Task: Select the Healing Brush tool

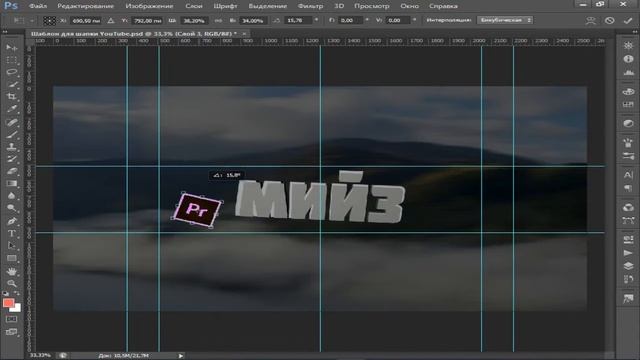Action: pos(11,122)
